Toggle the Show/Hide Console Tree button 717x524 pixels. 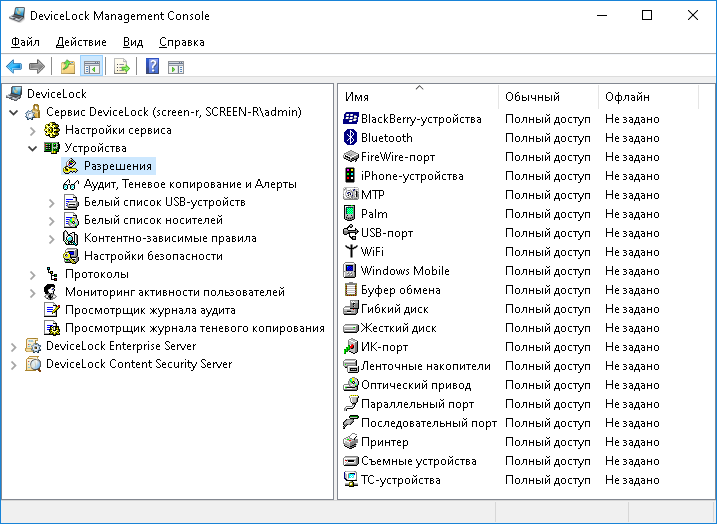(x=91, y=67)
